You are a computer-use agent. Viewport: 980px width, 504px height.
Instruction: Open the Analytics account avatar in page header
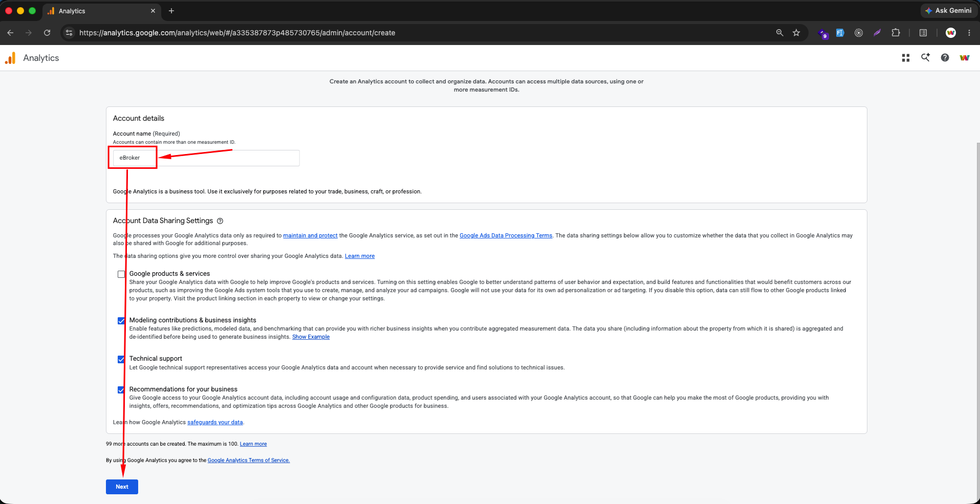coord(965,58)
